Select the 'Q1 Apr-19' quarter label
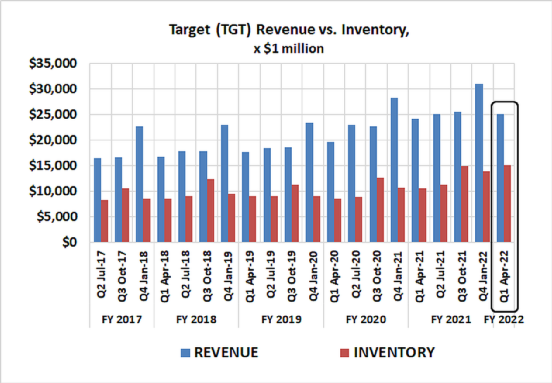Screen dimensions: 552x383 click(250, 276)
